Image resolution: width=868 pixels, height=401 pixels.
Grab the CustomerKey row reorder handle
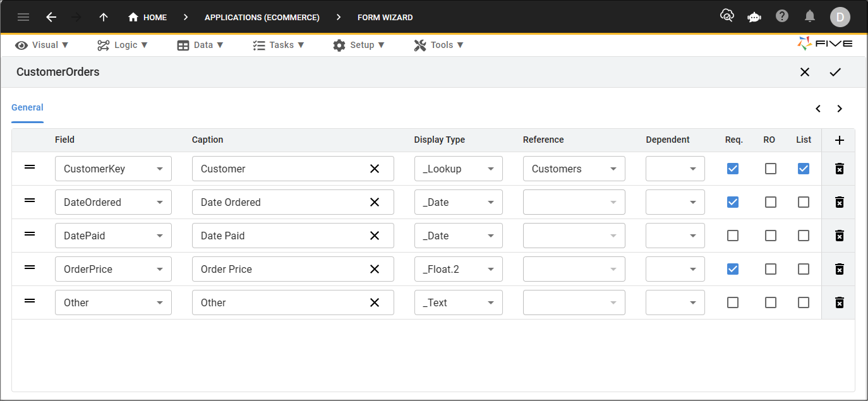click(x=30, y=167)
